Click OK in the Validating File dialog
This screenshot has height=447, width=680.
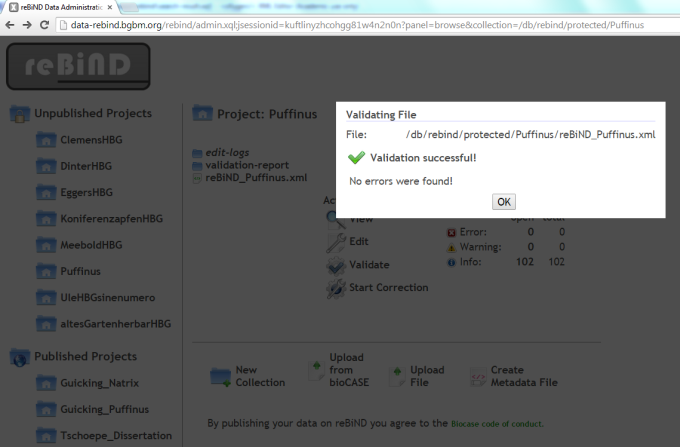[x=505, y=202]
